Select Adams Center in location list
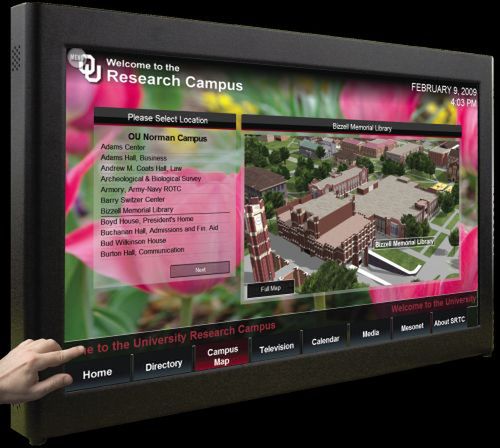 coord(123,147)
